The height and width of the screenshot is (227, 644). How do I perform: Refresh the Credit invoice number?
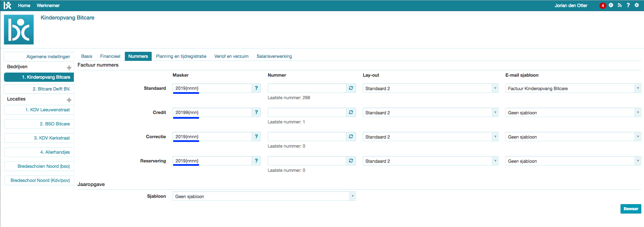tap(351, 112)
